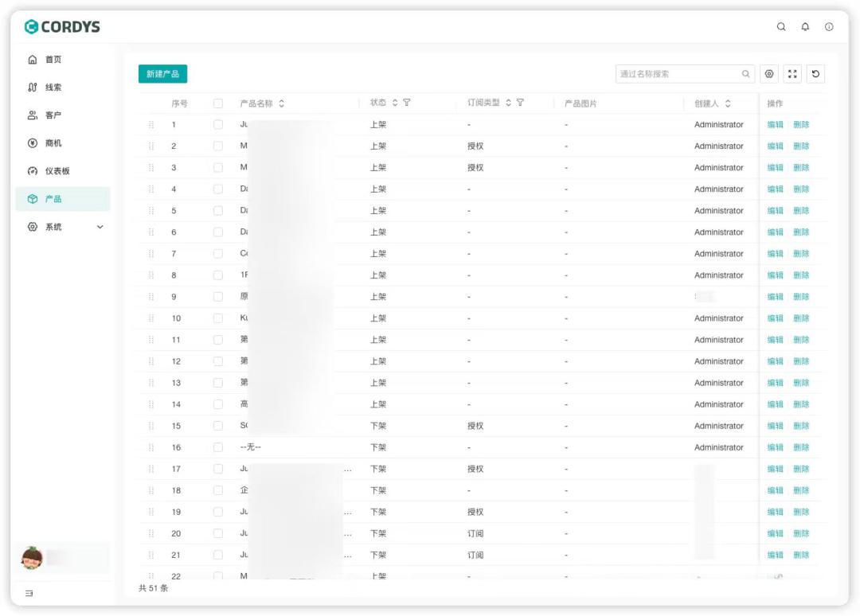This screenshot has height=616, width=860.
Task: Tick the select-all checkbox in table header
Action: click(218, 103)
